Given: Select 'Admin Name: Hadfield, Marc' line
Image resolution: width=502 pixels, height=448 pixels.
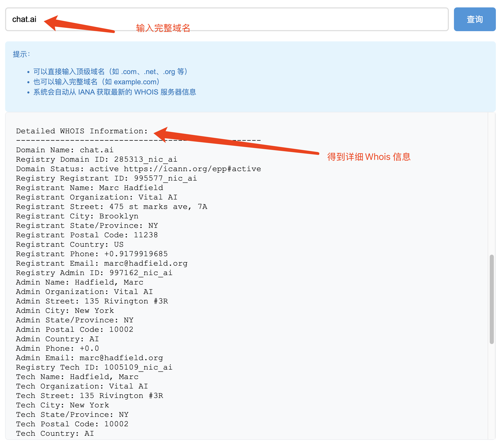Looking at the screenshot, I should pos(79,282).
